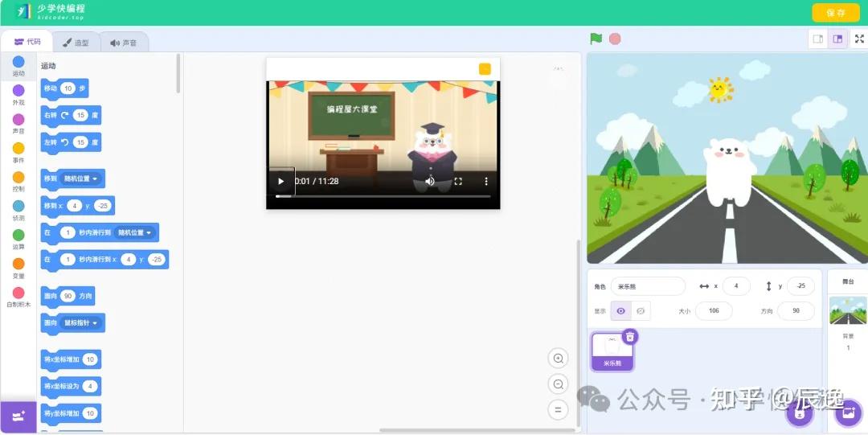Click the 将x坐标设为 4 block
Image resolution: width=868 pixels, height=435 pixels.
tap(71, 386)
